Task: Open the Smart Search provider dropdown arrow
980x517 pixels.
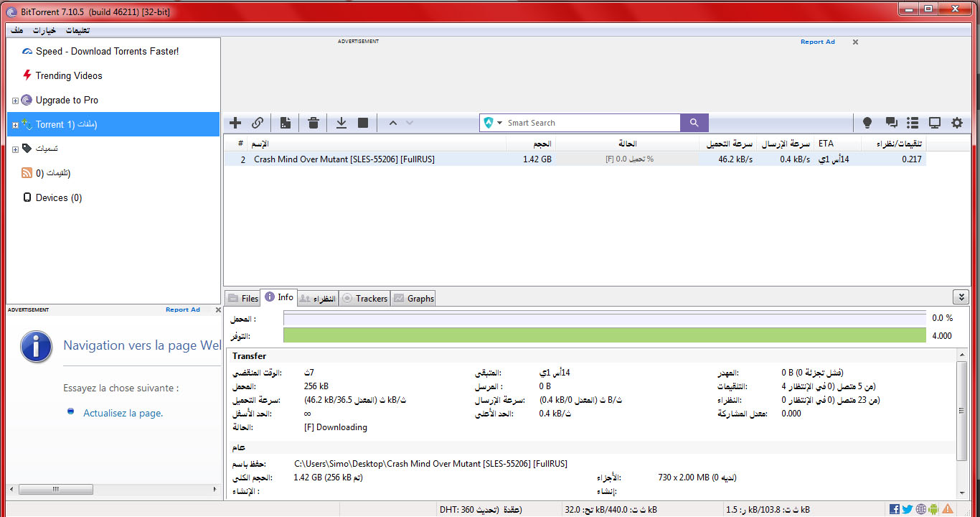Action: click(x=500, y=123)
